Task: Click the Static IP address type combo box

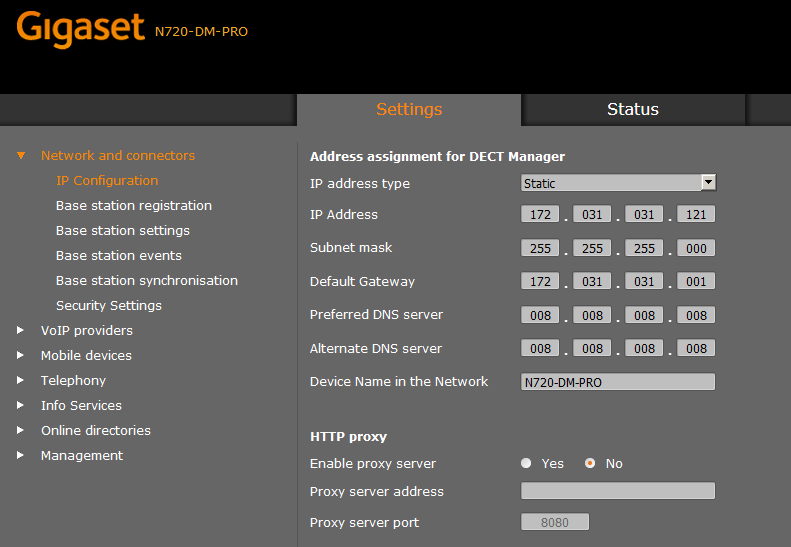Action: [x=618, y=183]
